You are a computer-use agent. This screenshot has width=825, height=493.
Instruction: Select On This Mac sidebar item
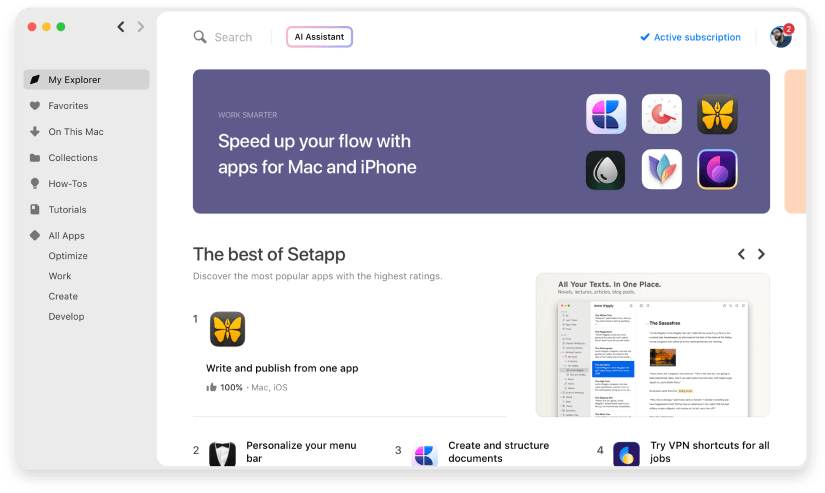75,132
